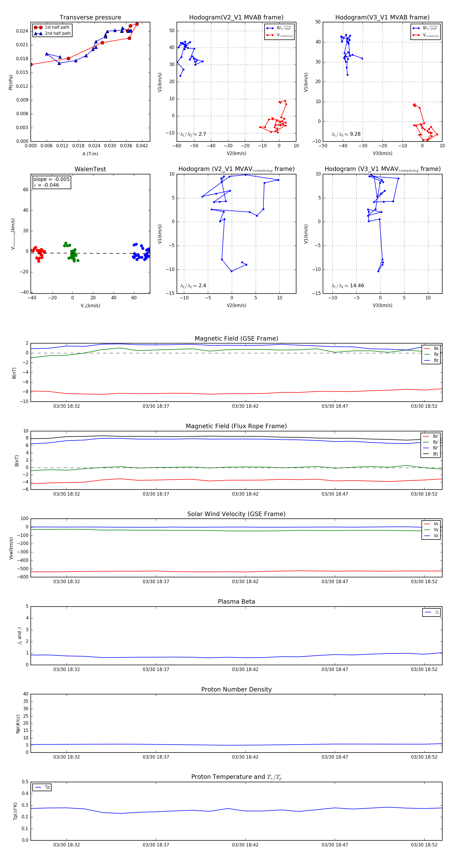473x868 pixels.
Task: Click the λ1/λ2 ≈ 2.7 annotation
Action: pos(193,134)
